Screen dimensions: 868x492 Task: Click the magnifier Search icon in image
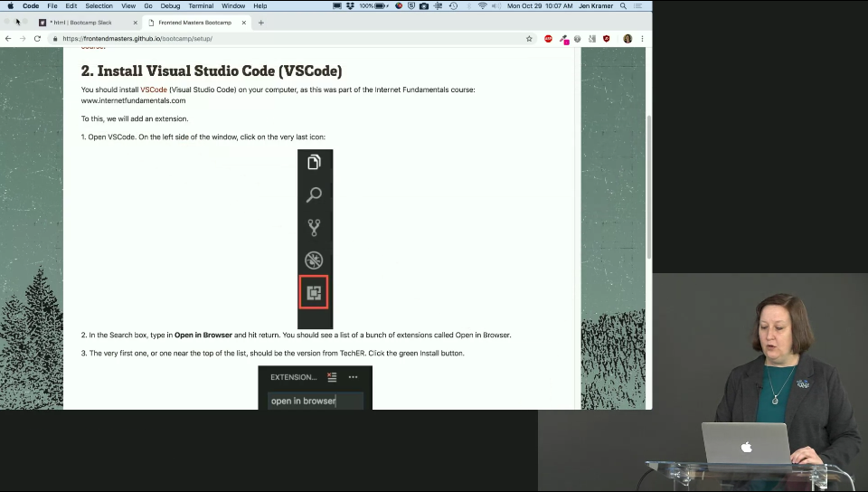tap(314, 194)
